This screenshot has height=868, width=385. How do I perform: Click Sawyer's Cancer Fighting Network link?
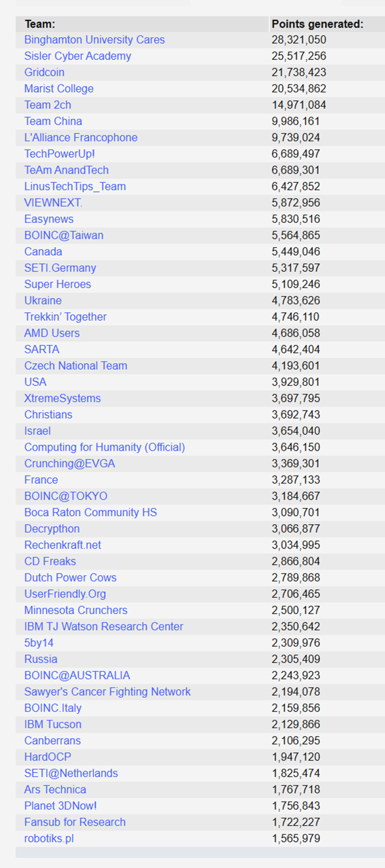pos(107,692)
